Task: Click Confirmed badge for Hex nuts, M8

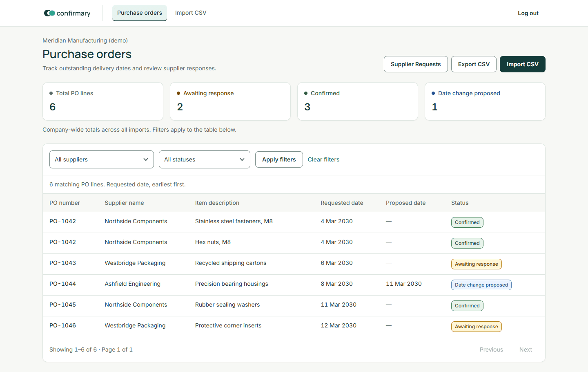Action: pos(467,243)
